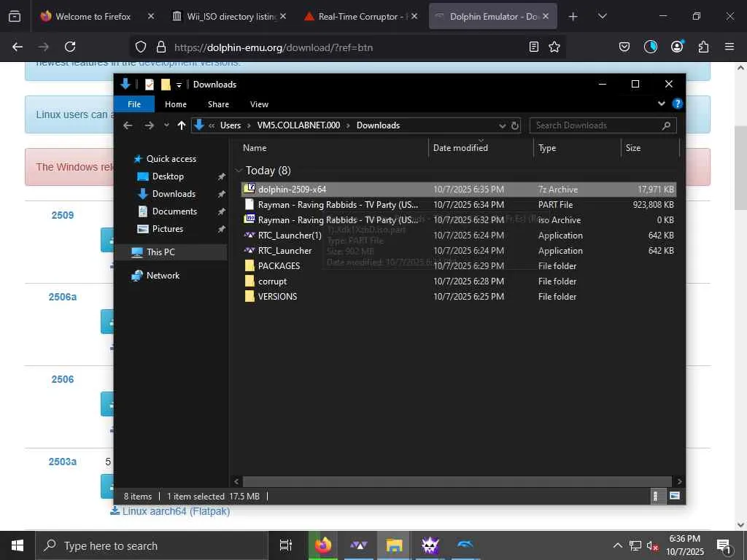Open Explorer File ribbon tab

coord(134,104)
